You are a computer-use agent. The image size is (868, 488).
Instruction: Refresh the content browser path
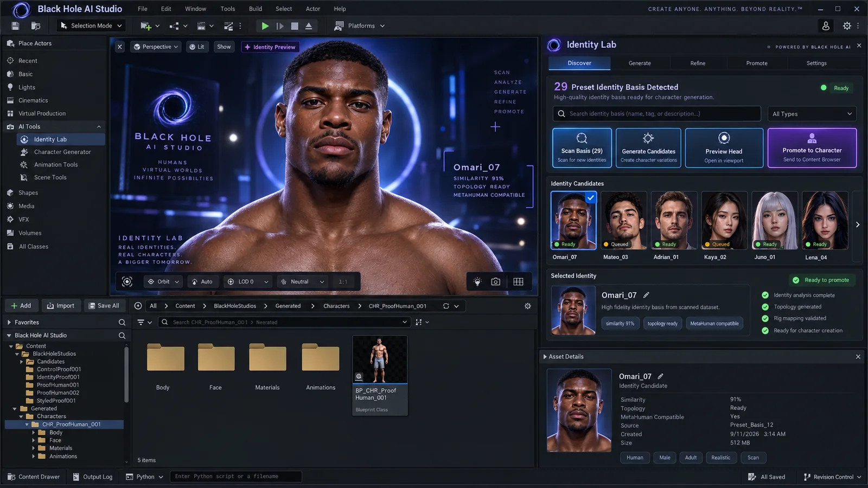tap(446, 306)
